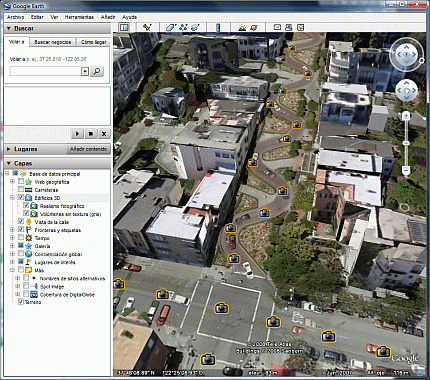Select the Spot Image layer label
Viewport: 430px width, 380px height.
coord(52,286)
